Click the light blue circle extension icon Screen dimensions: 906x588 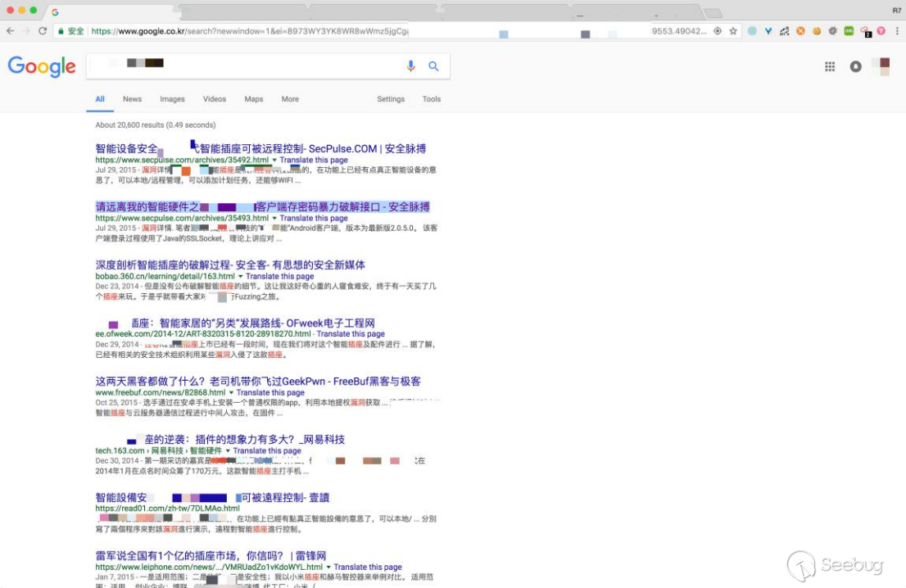[752, 31]
